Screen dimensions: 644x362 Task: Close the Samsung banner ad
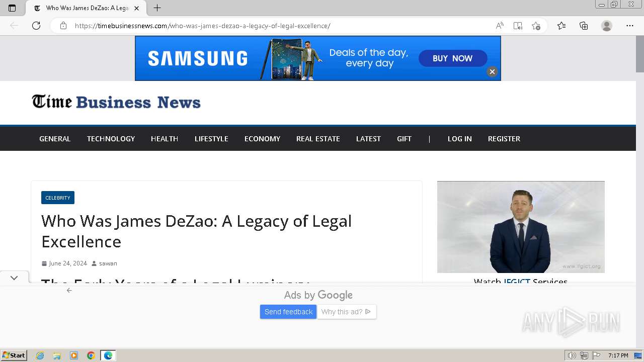[492, 72]
